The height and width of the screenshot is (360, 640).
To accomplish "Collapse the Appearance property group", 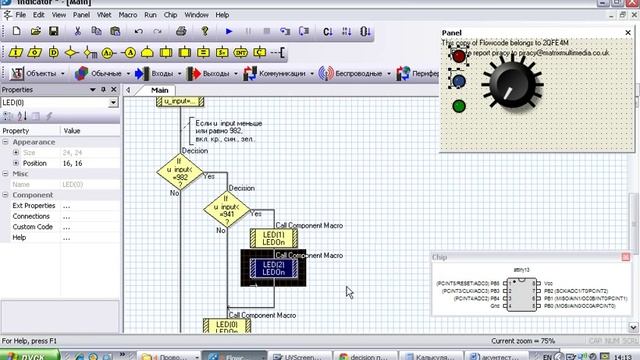I will tap(5, 142).
